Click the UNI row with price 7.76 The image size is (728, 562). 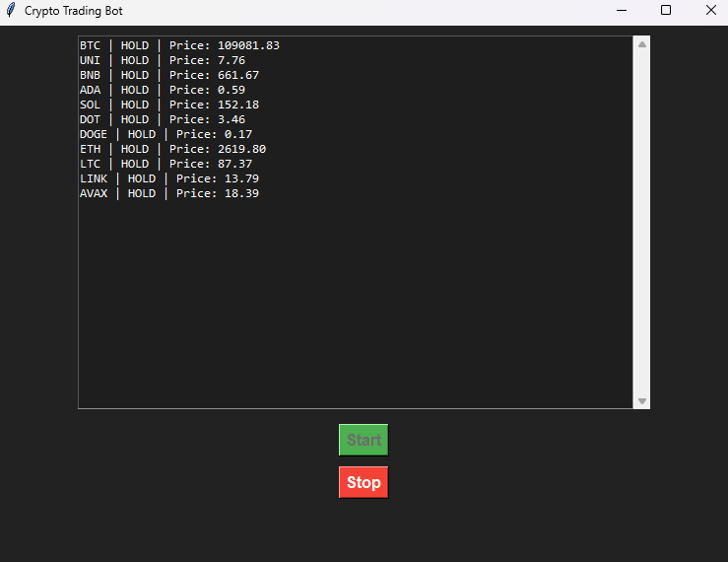pos(163,60)
